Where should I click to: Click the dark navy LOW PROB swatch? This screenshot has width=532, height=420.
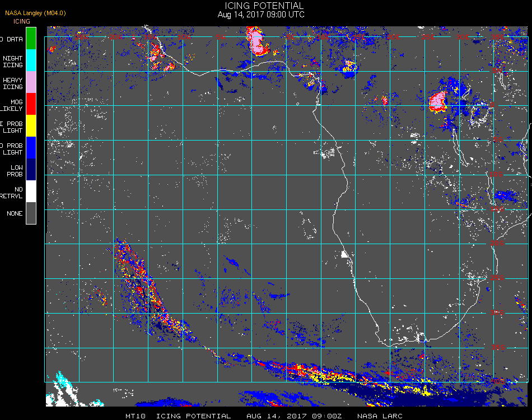(x=31, y=170)
